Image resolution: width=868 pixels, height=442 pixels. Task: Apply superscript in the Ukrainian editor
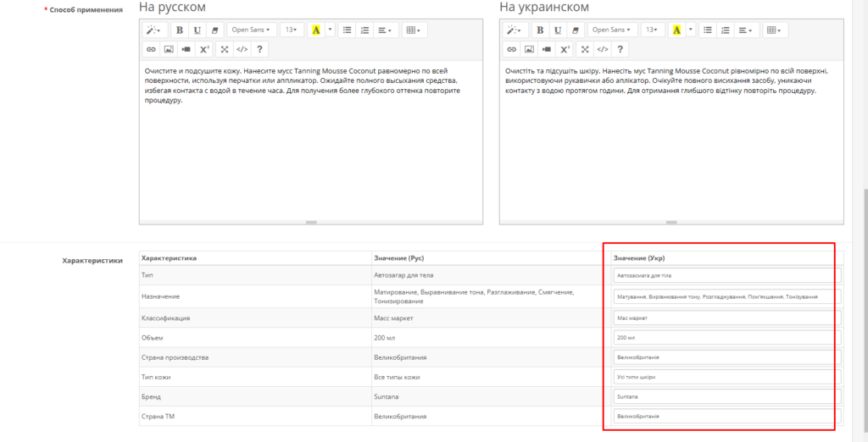[565, 49]
